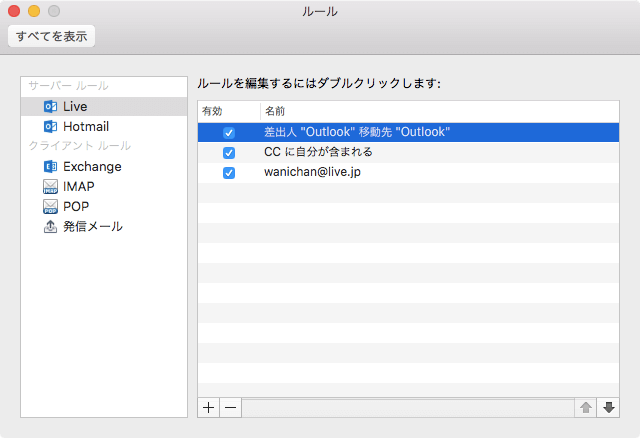
Task: Open 発信メール client rules
Action: [x=104, y=227]
